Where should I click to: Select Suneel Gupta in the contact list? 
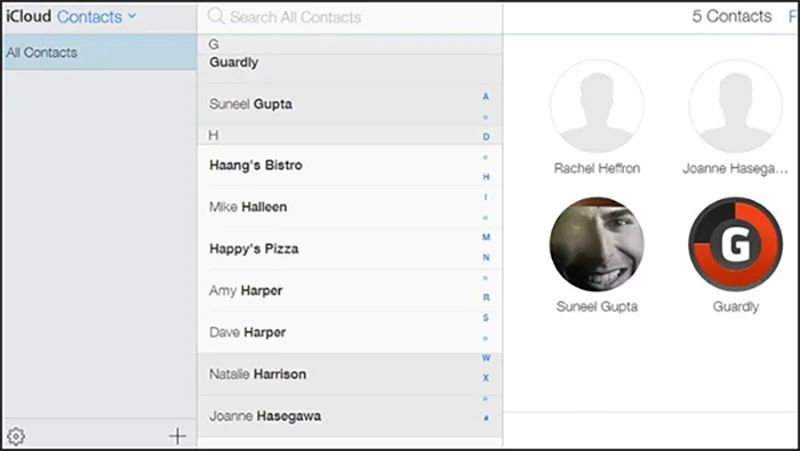point(349,105)
